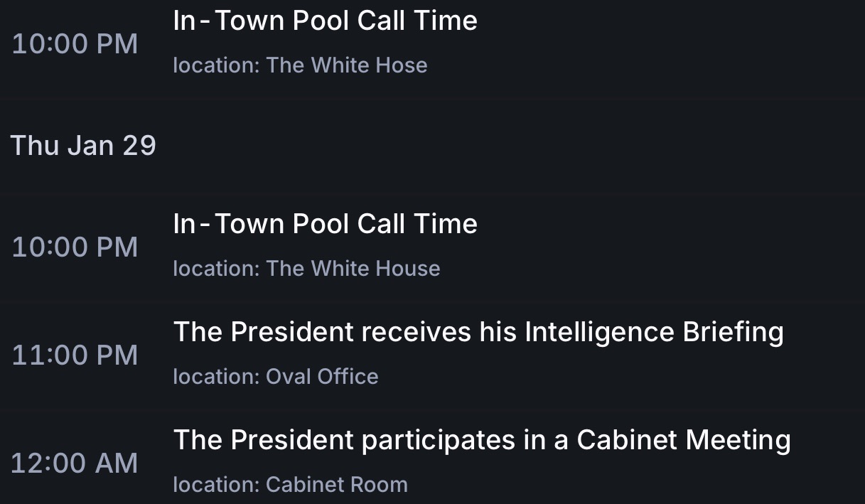This screenshot has height=504, width=865.
Task: Click the "Oval Office" location name
Action: coord(322,377)
